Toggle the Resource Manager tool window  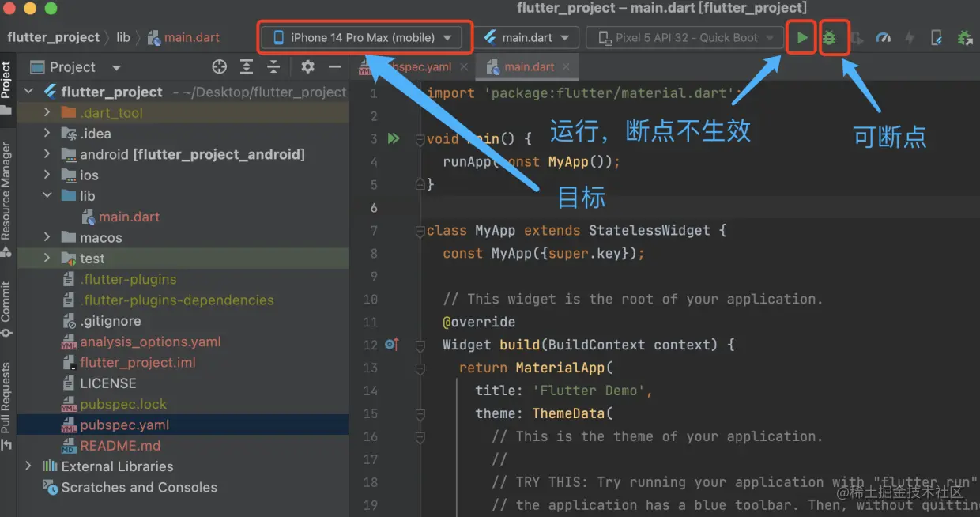pyautogui.click(x=6, y=199)
